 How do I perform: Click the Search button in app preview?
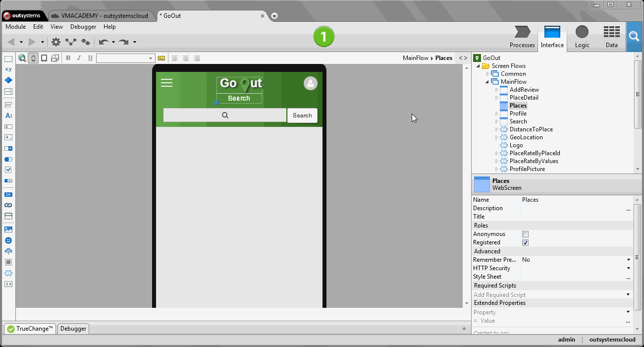click(x=302, y=116)
